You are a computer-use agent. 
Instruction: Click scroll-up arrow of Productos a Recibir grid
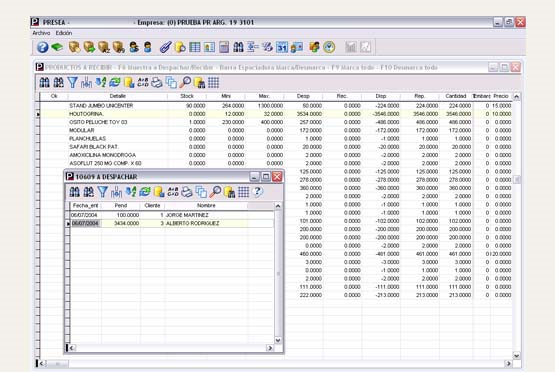pyautogui.click(x=516, y=97)
